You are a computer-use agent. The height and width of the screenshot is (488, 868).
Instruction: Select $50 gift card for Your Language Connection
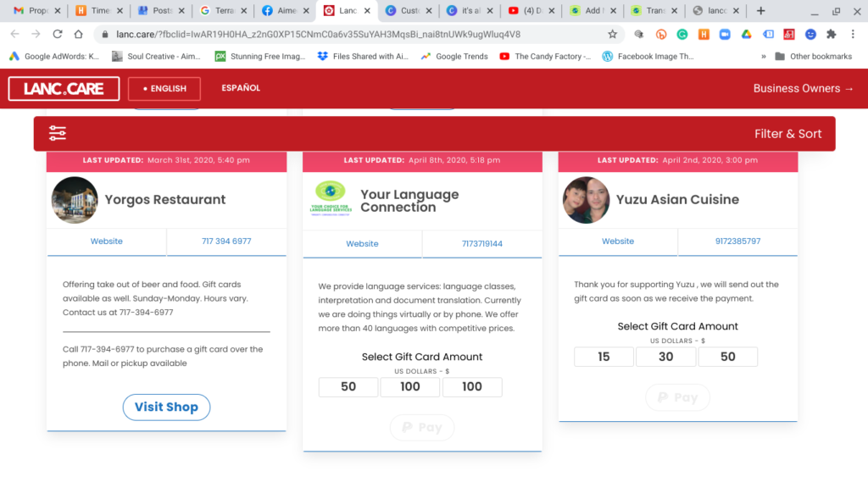348,386
